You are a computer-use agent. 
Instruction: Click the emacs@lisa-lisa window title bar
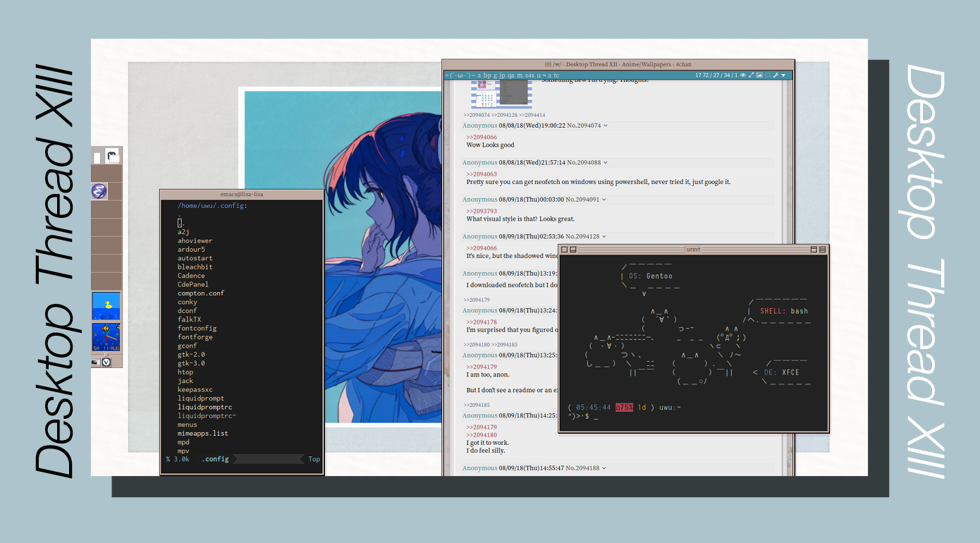click(242, 194)
